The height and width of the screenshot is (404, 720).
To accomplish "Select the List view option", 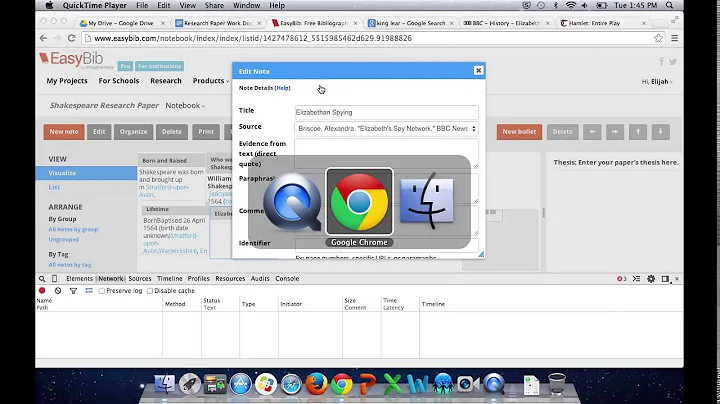I will [54, 187].
